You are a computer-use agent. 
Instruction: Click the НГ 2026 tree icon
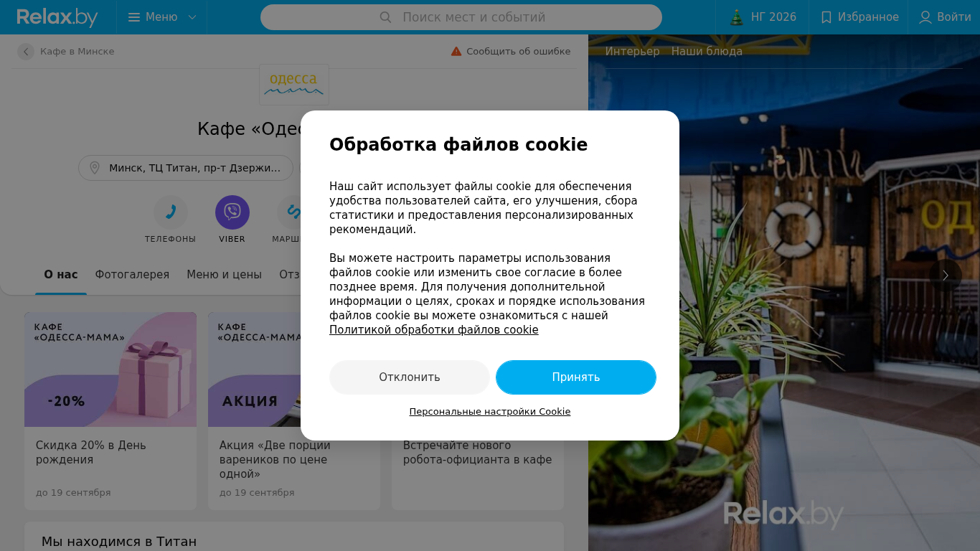(x=737, y=17)
